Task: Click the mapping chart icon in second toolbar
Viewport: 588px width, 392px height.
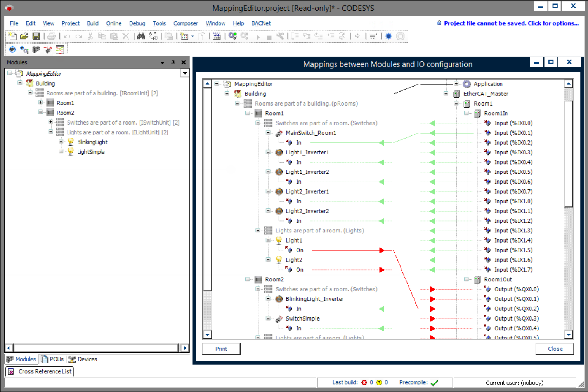Action: point(60,50)
